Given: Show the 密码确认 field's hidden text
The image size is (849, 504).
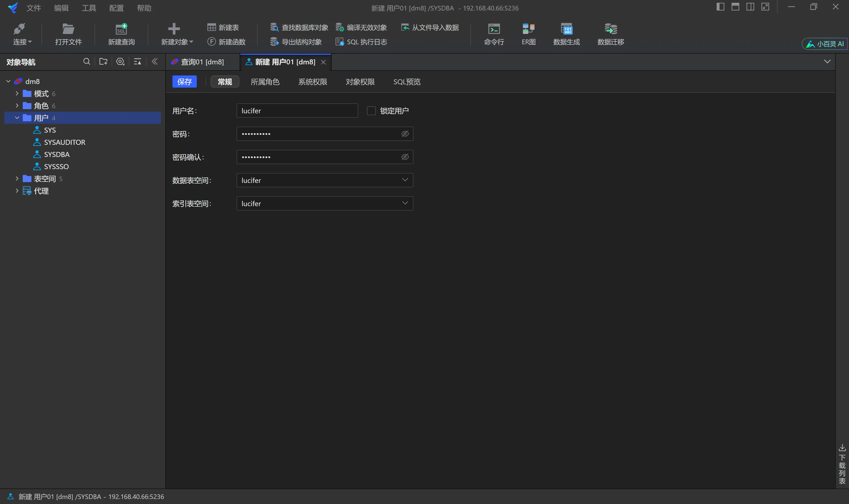Looking at the screenshot, I should (x=405, y=157).
